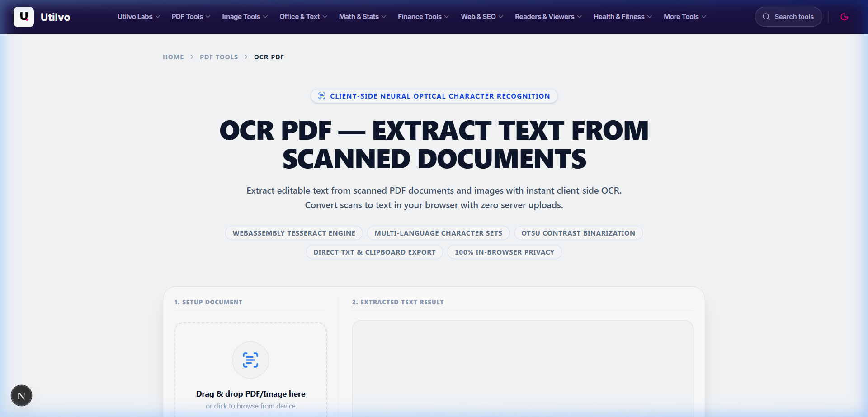Expand the Utilvo Labs menu
This screenshot has height=417, width=868.
(x=139, y=17)
